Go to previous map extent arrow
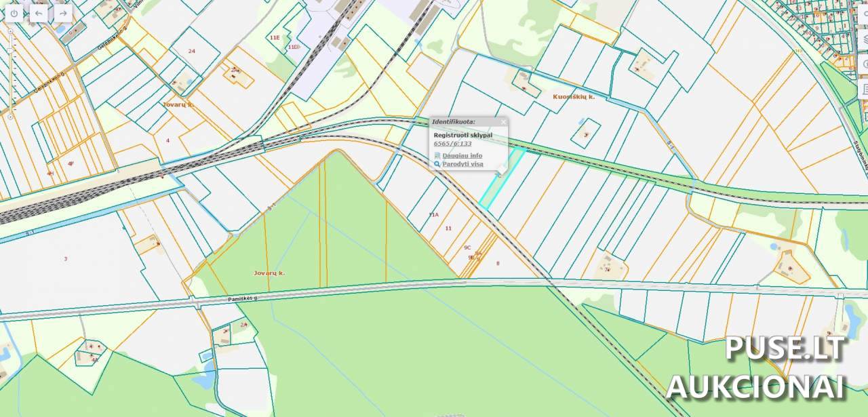 (39, 13)
